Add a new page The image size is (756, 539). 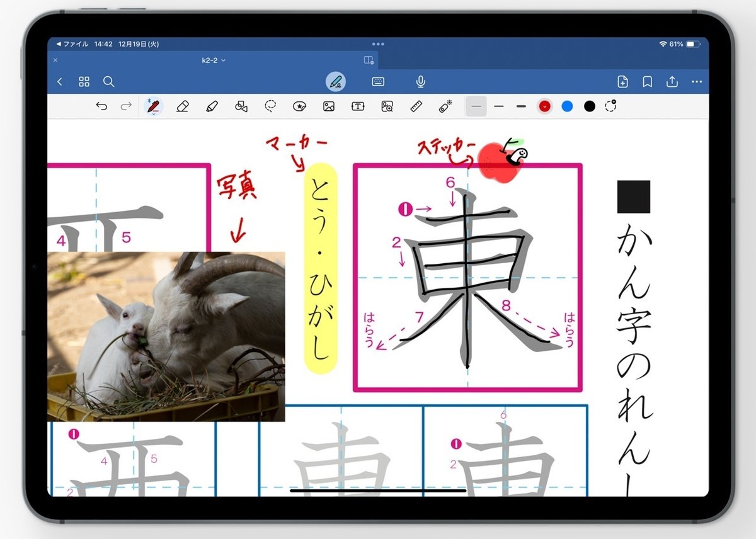pos(622,82)
